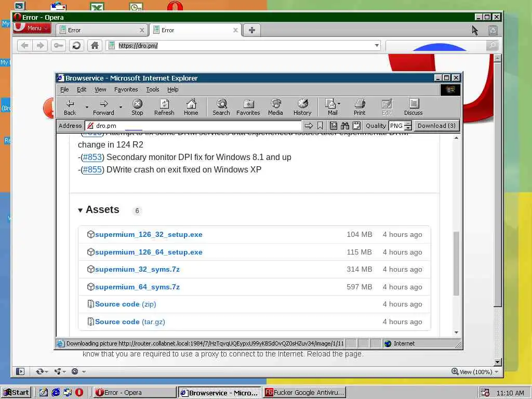Click the Source code (zip) link
The height and width of the screenshot is (399, 532).
(x=126, y=304)
